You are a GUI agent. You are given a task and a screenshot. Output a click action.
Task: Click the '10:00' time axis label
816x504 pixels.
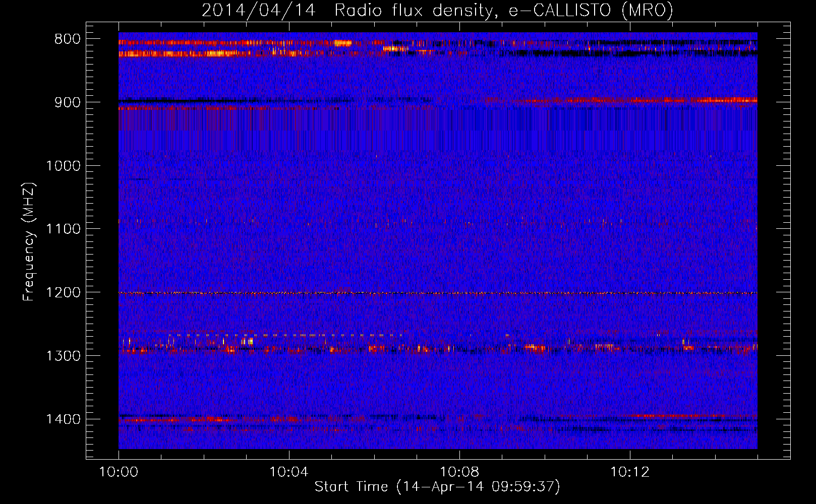tap(119, 472)
